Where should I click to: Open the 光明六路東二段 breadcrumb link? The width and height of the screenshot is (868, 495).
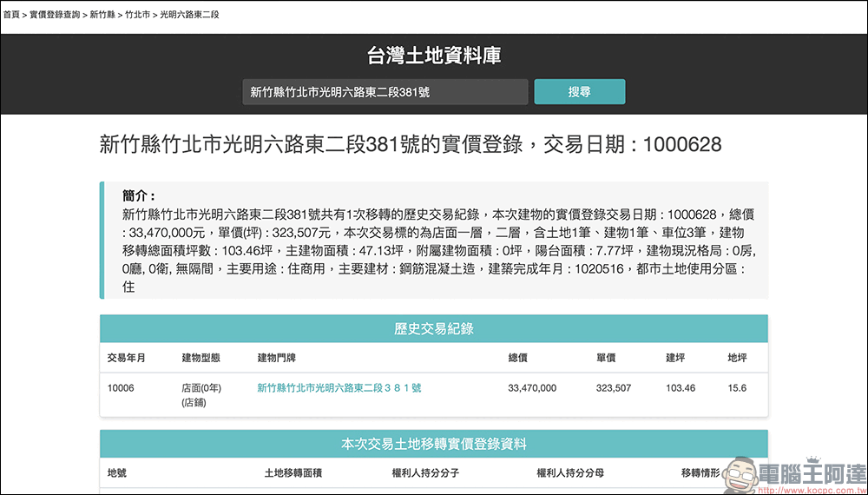click(x=190, y=16)
